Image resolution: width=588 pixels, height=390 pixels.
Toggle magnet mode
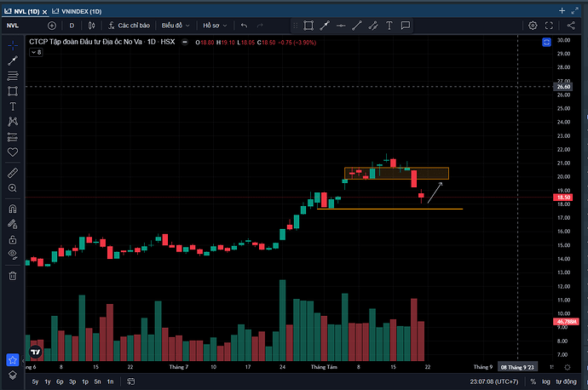(x=13, y=209)
